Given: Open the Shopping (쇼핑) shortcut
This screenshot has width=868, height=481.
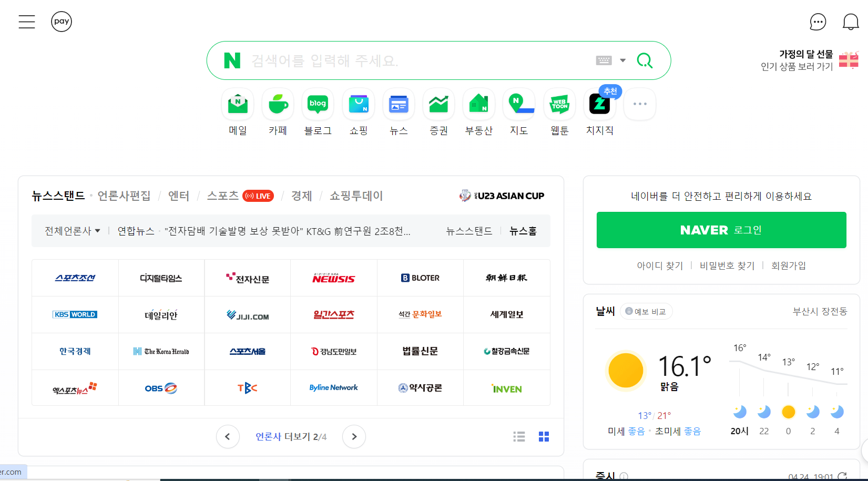Looking at the screenshot, I should (359, 112).
